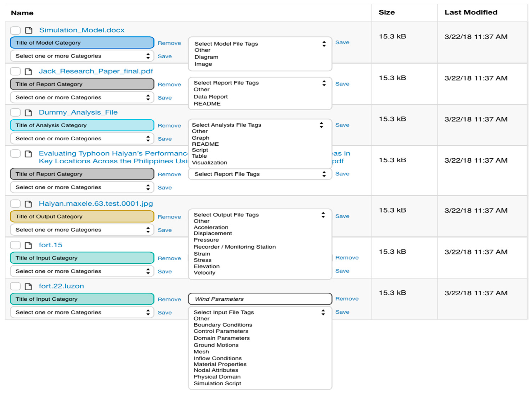Tick the checkbox for fort.22.luzon
This screenshot has height=394, width=532.
[15, 286]
